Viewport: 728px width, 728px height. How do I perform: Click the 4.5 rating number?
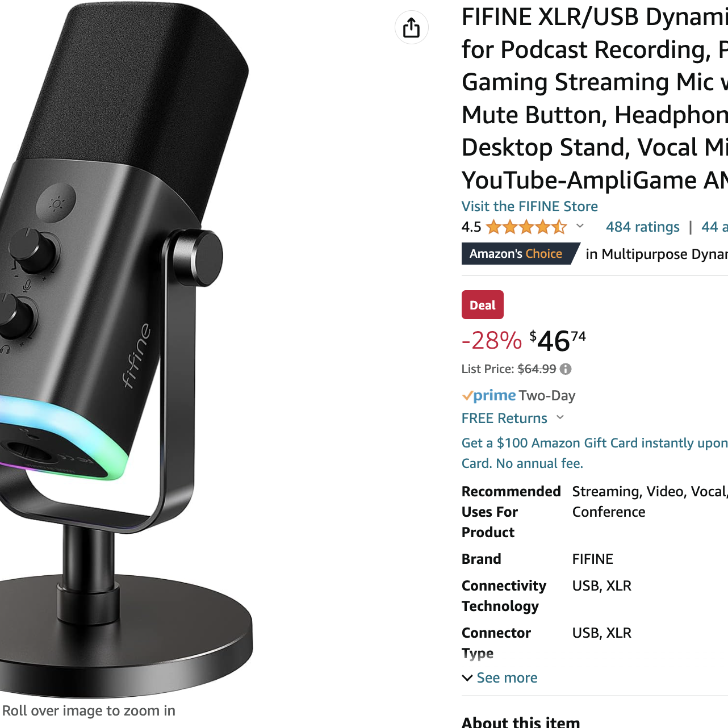point(471,227)
